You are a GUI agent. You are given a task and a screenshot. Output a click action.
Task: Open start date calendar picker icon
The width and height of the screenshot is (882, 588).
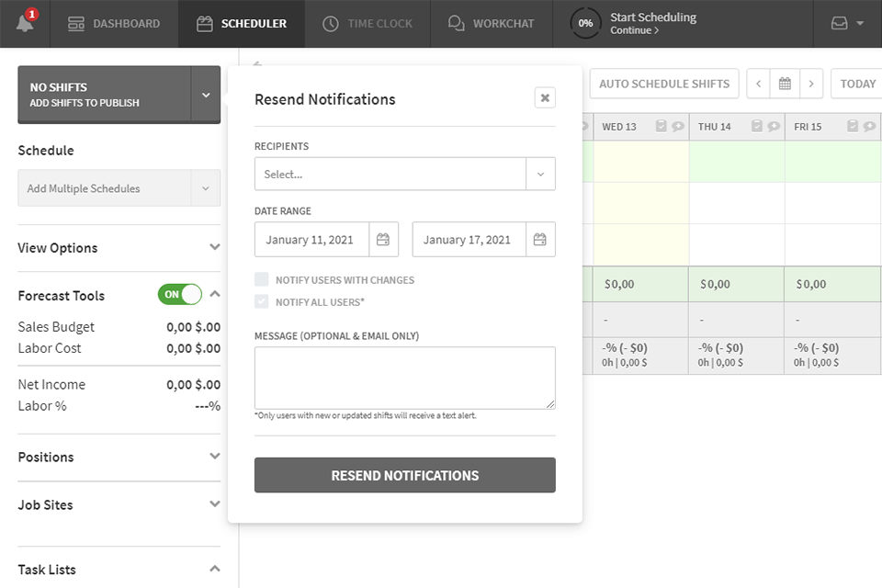[x=383, y=240]
